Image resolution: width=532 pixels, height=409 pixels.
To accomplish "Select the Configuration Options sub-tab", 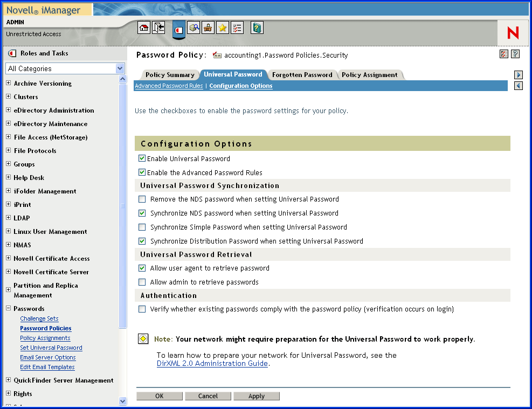I will 241,86.
